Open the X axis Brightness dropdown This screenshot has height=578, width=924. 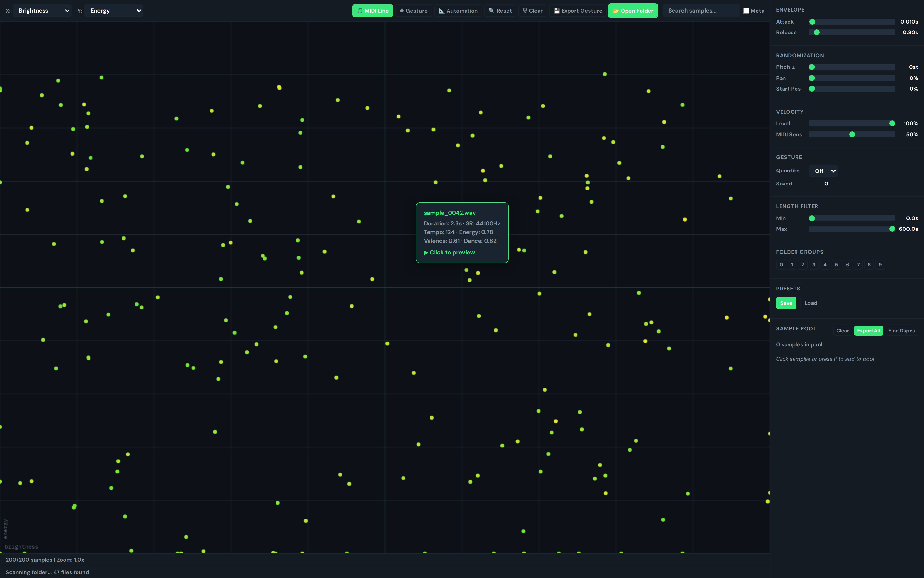(42, 11)
